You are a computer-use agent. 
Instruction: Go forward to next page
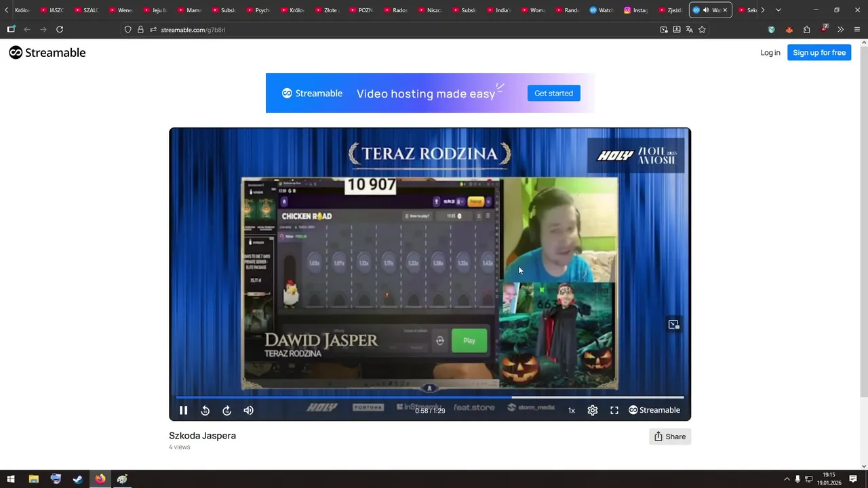43,29
